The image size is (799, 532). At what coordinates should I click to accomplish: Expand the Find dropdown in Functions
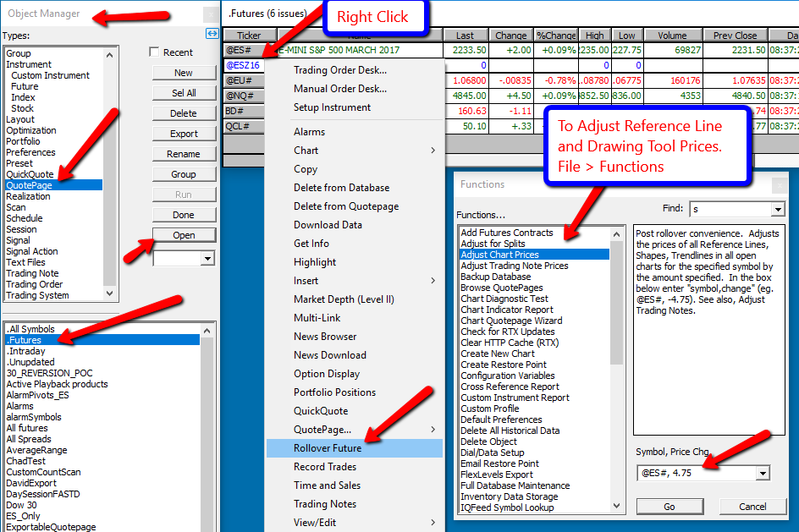tap(778, 209)
